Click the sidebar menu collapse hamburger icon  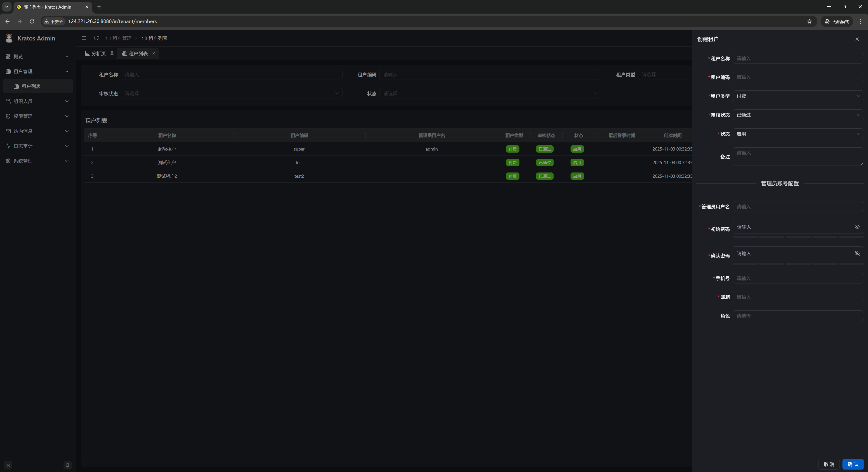[84, 38]
